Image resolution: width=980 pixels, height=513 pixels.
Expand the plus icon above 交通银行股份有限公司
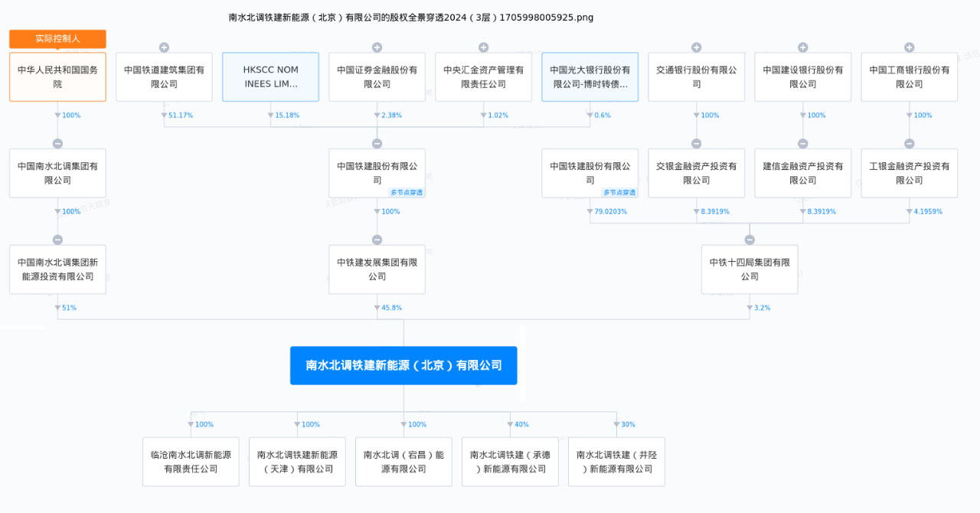(696, 47)
